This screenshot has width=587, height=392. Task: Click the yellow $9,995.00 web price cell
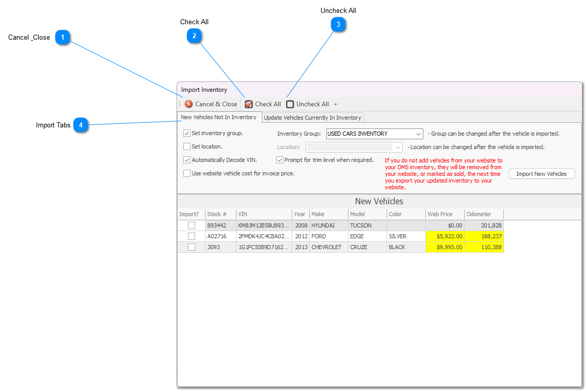point(445,247)
